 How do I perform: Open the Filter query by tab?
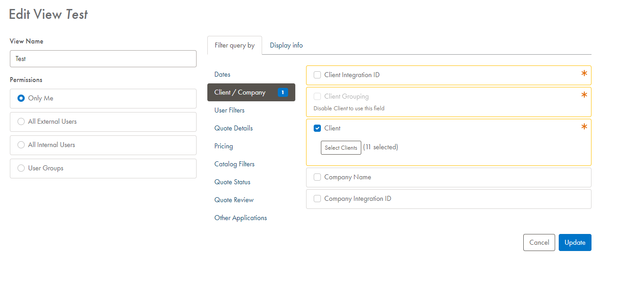tap(234, 45)
